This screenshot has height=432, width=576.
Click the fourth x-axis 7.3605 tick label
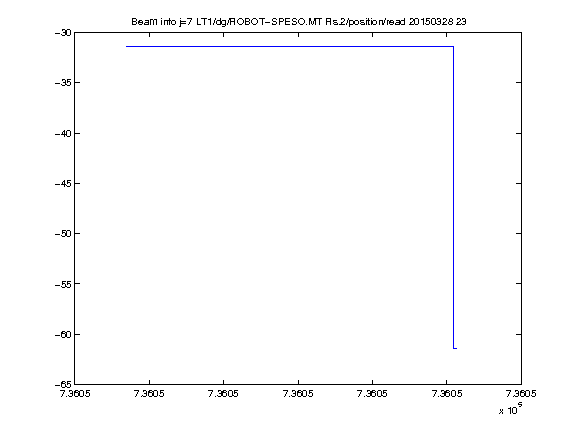tap(298, 394)
